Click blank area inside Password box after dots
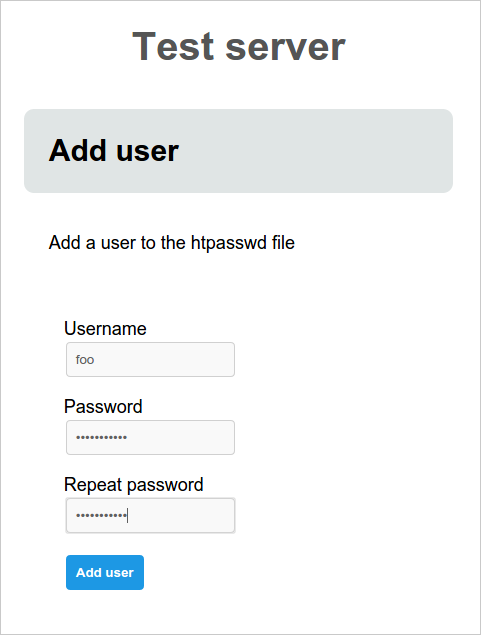481x635 pixels. point(182,437)
